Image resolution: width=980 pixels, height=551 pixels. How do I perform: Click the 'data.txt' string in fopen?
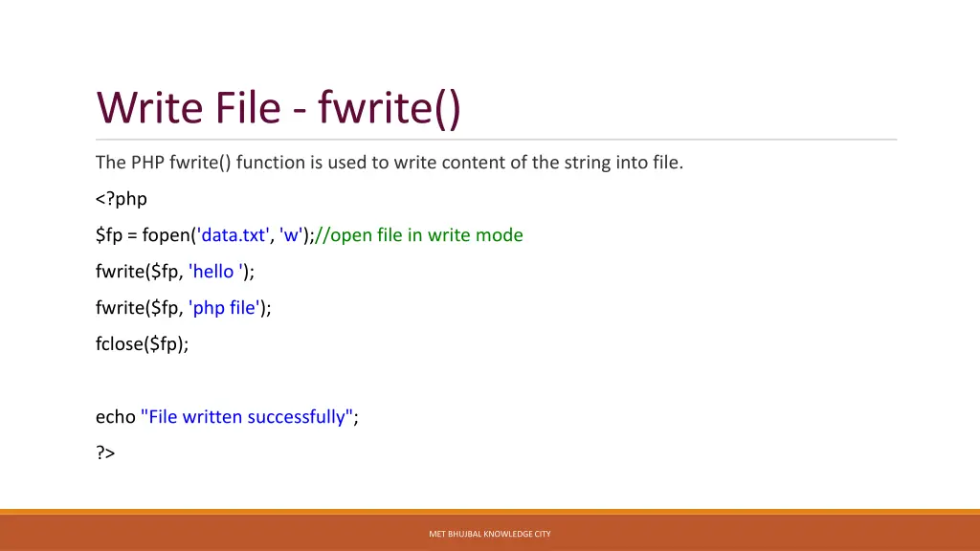tap(234, 234)
